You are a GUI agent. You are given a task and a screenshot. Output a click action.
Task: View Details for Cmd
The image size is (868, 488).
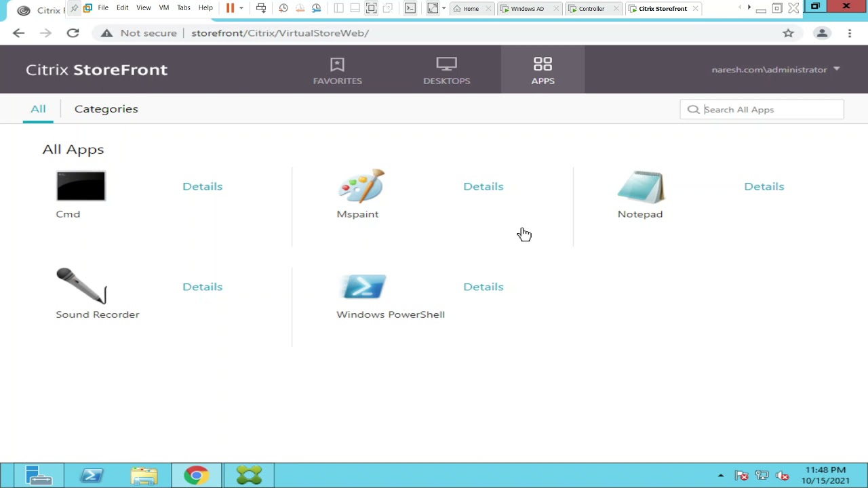coord(202,186)
